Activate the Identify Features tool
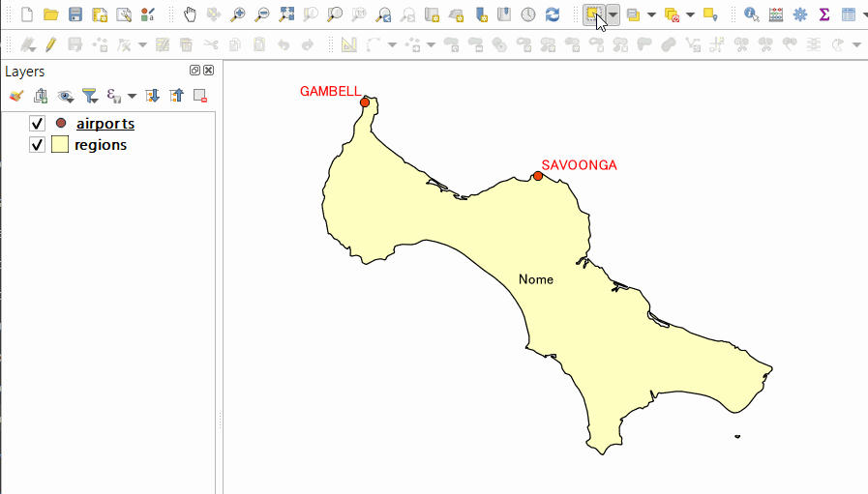Screen dimensions: 868x494 751,15
